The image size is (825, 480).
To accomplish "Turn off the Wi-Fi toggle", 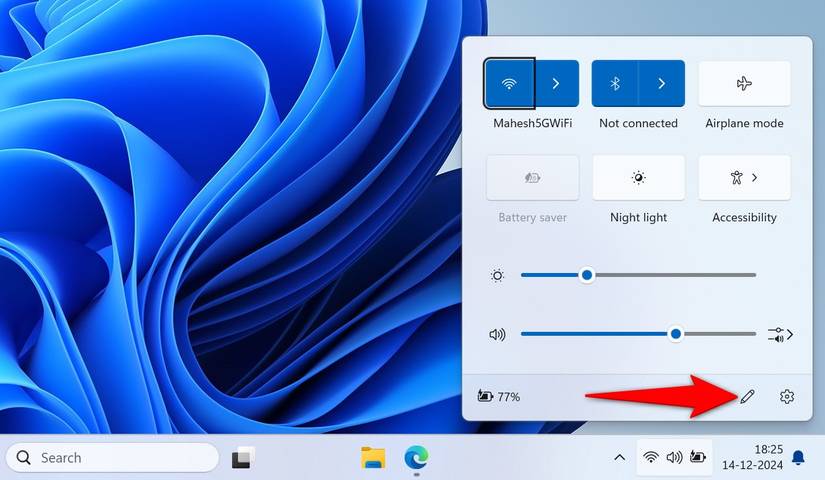I will coord(509,83).
